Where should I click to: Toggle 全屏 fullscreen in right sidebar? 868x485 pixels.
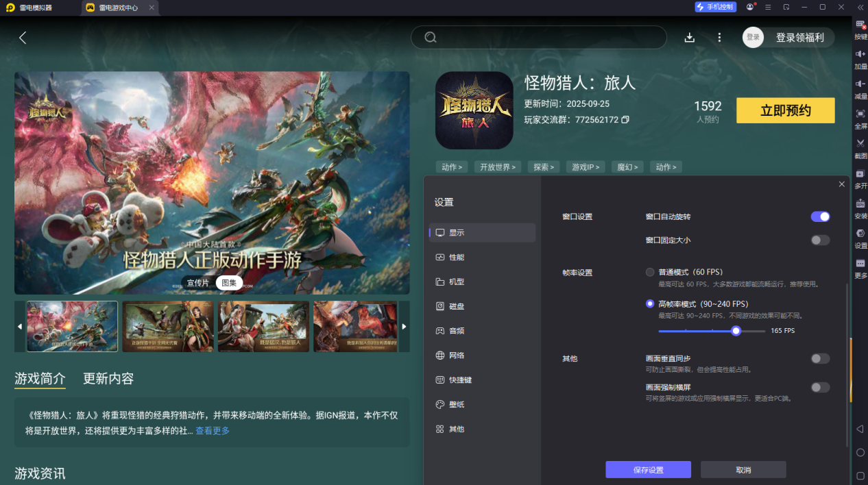pos(860,119)
